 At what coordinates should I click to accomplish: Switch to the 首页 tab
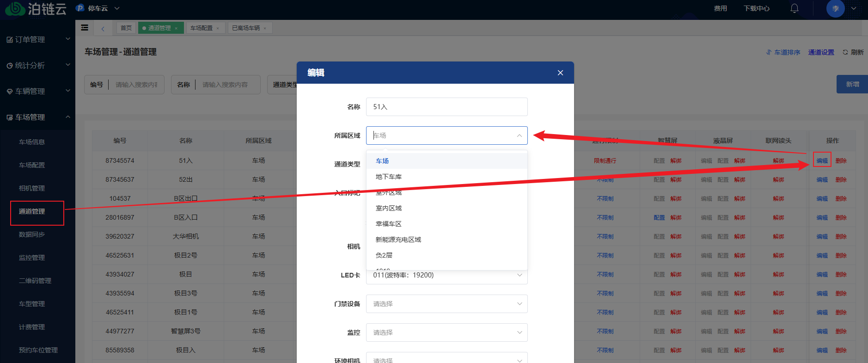(x=126, y=28)
